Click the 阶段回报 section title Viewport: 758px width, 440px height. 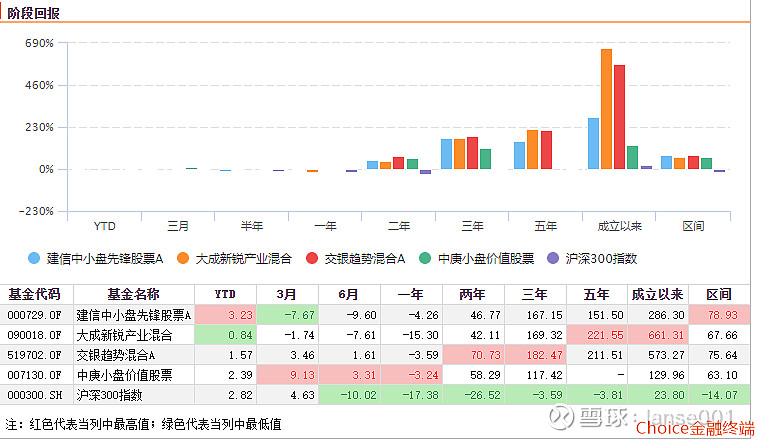(x=33, y=13)
